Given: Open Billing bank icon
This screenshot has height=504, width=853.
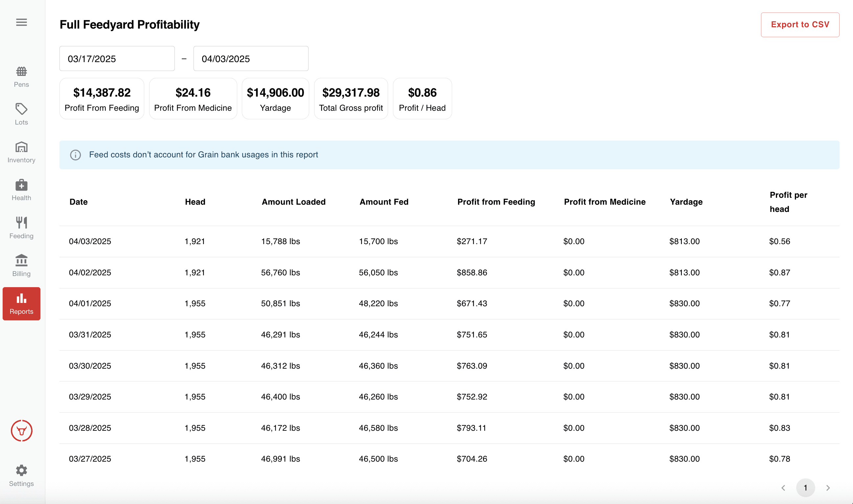Looking at the screenshot, I should click(21, 261).
